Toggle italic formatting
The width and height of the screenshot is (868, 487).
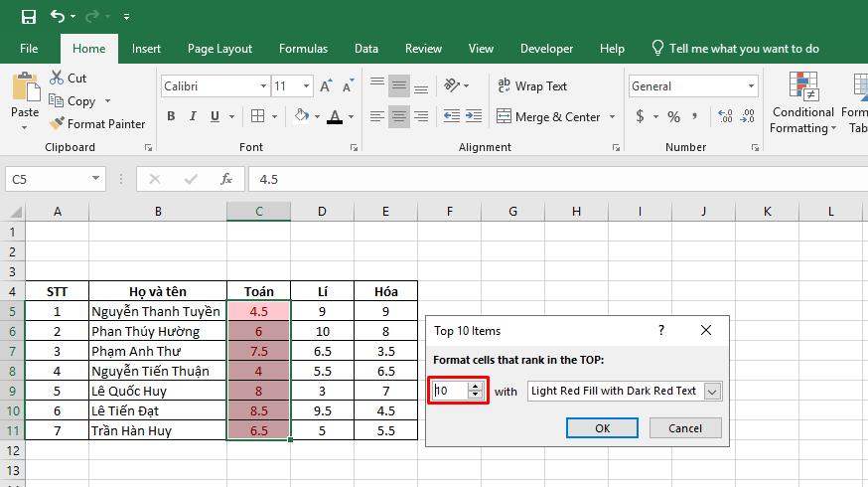coord(193,116)
